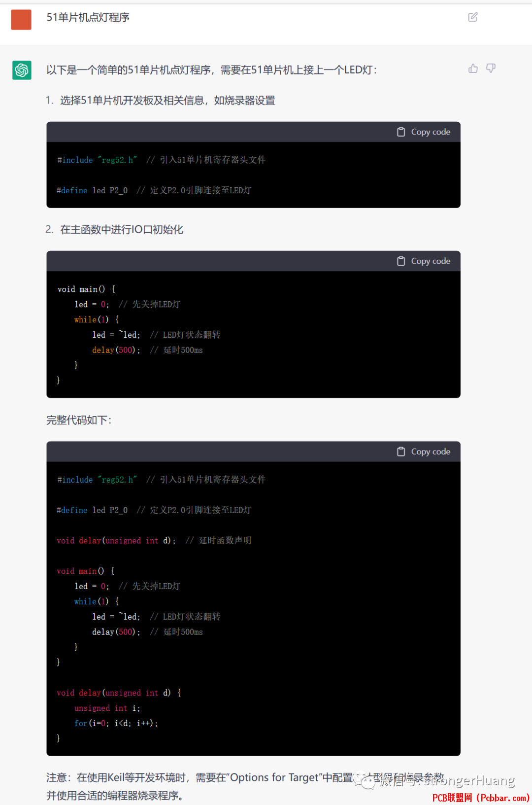Screen dimensions: 532x805
Task: Click the #include line in first code block
Action: click(x=162, y=160)
